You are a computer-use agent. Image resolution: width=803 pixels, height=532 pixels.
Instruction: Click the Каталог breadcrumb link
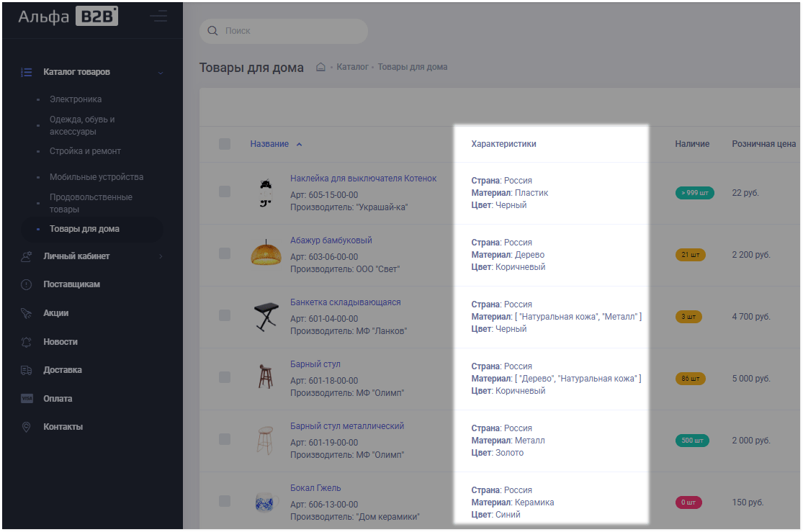click(352, 67)
